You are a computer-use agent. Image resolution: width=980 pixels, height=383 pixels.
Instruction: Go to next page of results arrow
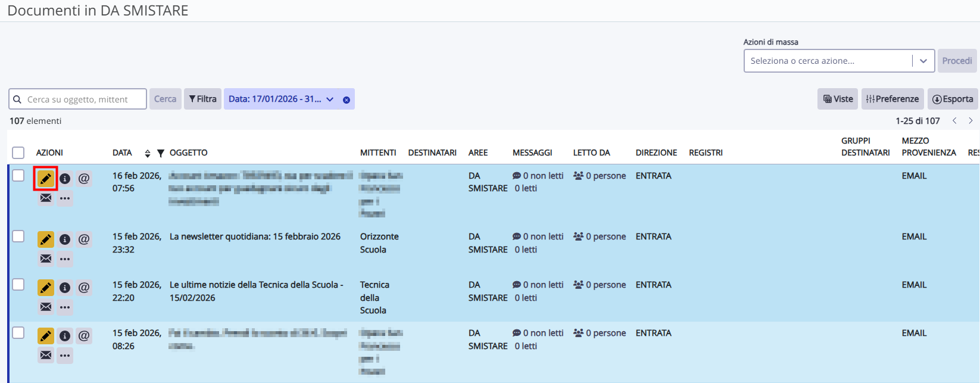(x=970, y=121)
